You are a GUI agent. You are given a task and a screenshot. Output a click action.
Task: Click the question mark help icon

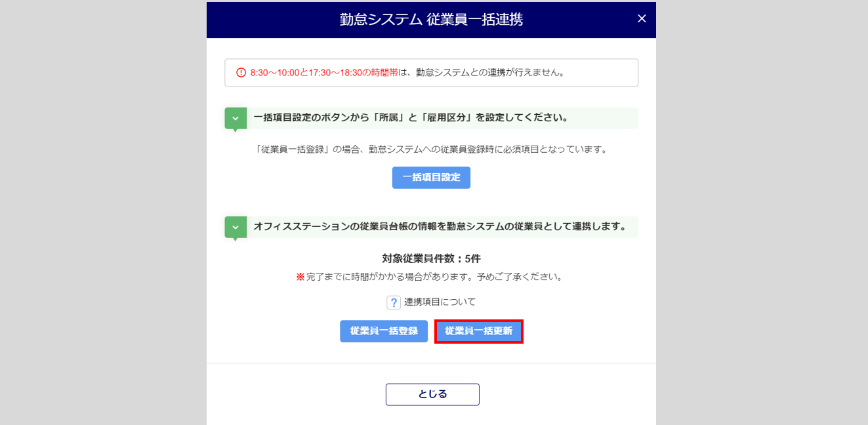pos(394,302)
